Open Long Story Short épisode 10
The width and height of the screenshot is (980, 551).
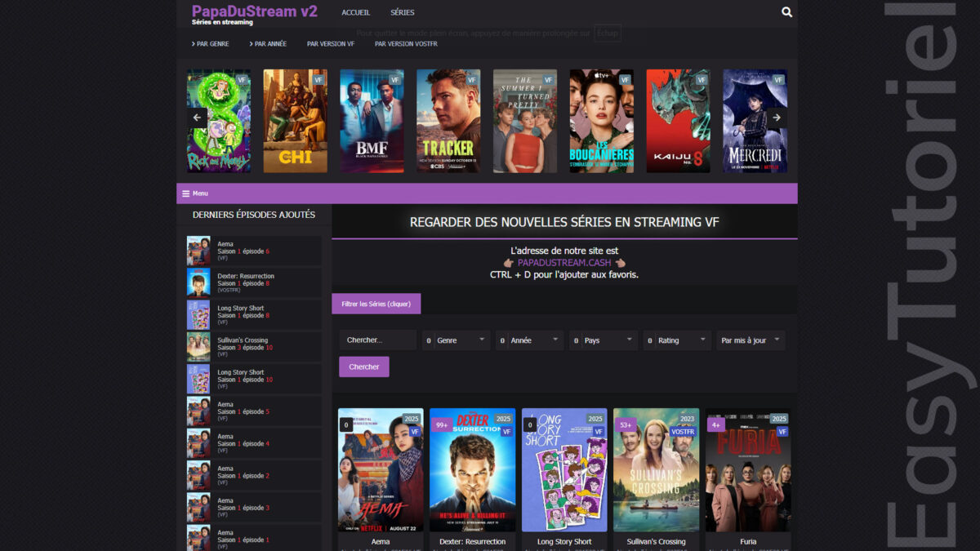[253, 379]
